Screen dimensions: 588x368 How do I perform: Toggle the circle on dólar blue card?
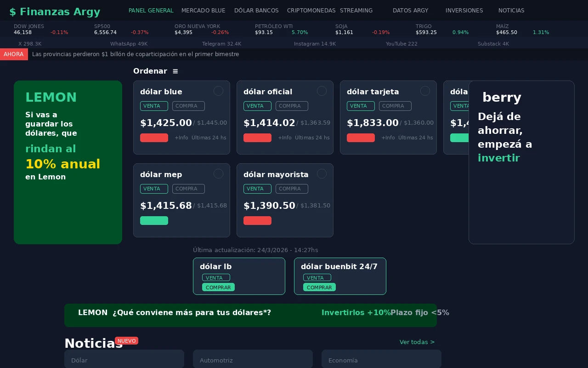[218, 91]
